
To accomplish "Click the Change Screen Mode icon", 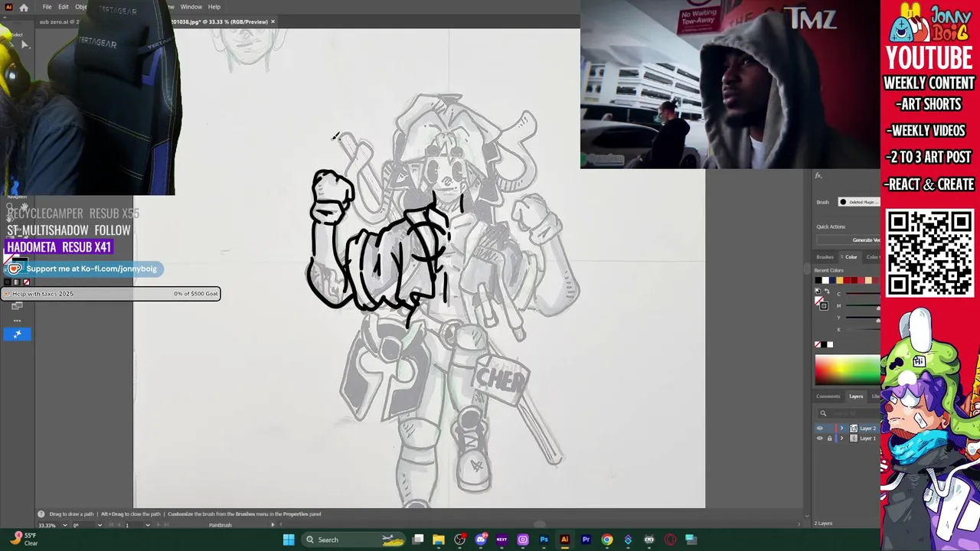I will click(x=17, y=306).
